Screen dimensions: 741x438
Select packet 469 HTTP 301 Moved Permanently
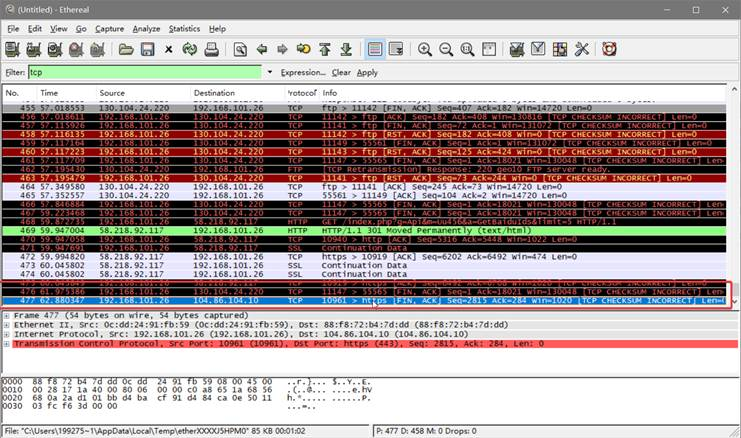(364, 231)
